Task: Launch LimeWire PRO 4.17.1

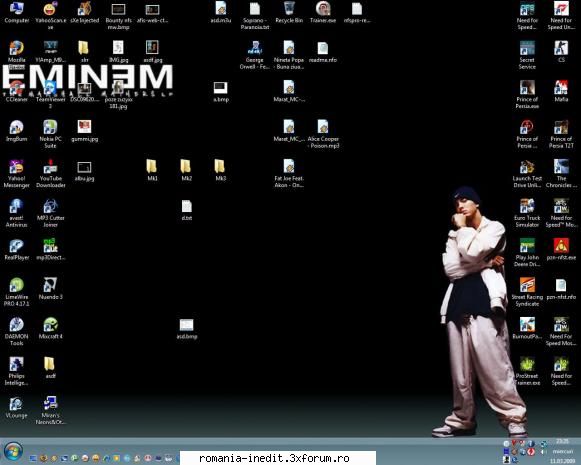Action: click(x=16, y=292)
